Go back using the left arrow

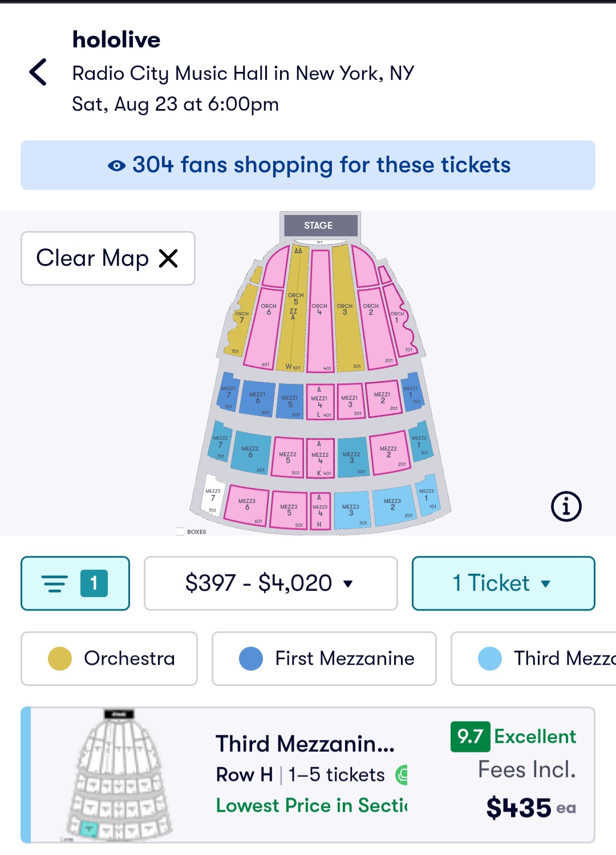coord(38,72)
